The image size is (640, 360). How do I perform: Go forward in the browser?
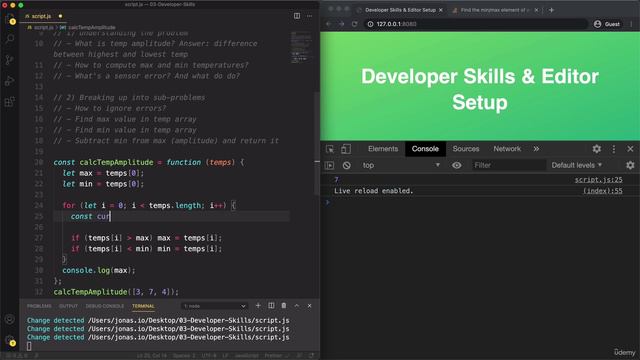click(342, 24)
